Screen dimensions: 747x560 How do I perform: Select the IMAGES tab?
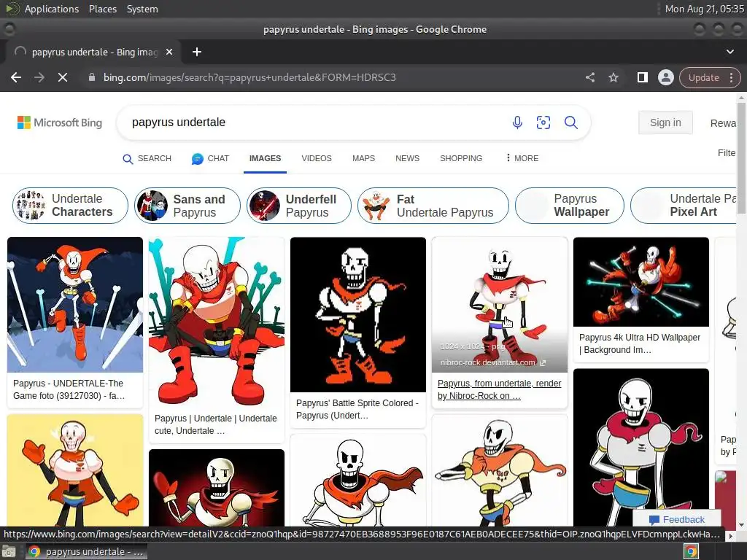point(265,158)
